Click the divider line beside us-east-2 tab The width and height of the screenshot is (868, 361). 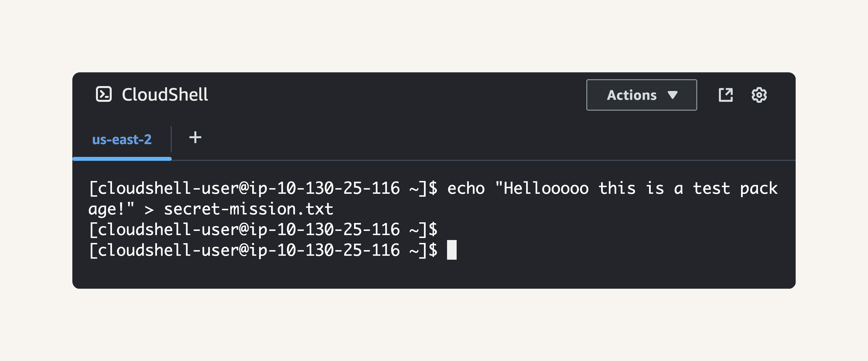171,139
